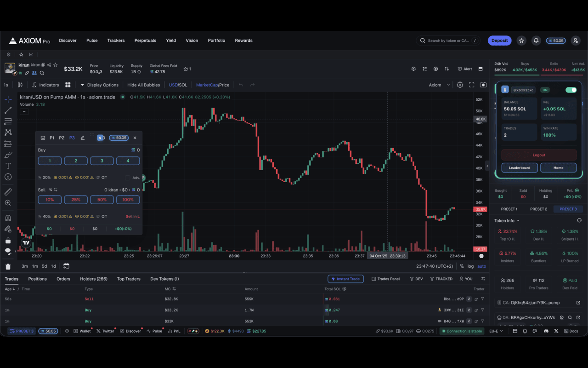This screenshot has height=368, width=588.
Task: Go to the Perpetuals nav item
Action: [145, 40]
